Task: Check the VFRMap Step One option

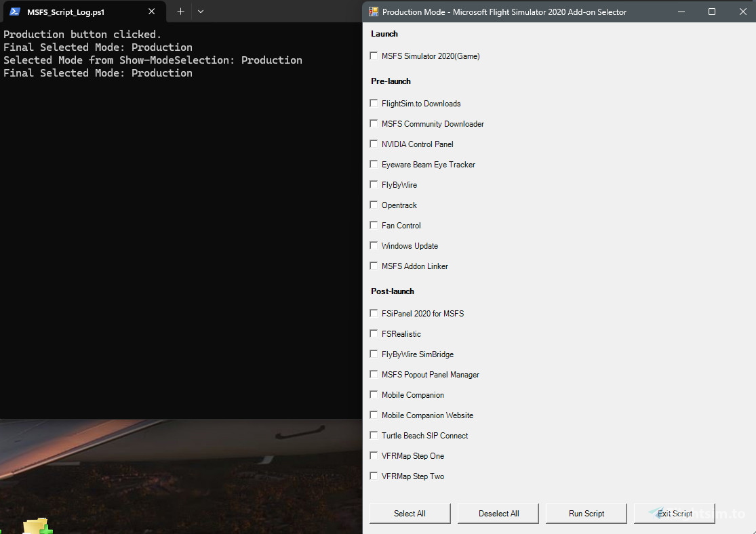Action: tap(374, 455)
